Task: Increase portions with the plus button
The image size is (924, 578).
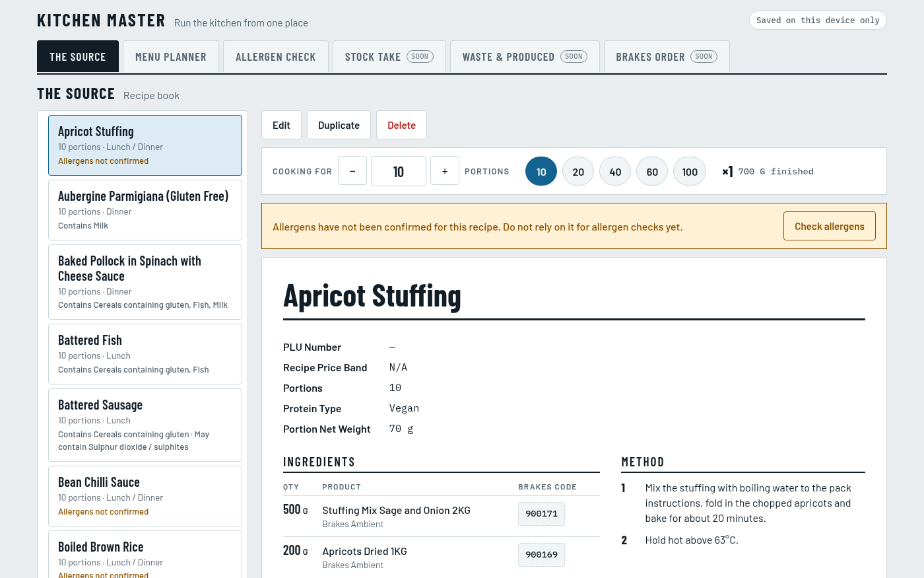Action: click(445, 171)
